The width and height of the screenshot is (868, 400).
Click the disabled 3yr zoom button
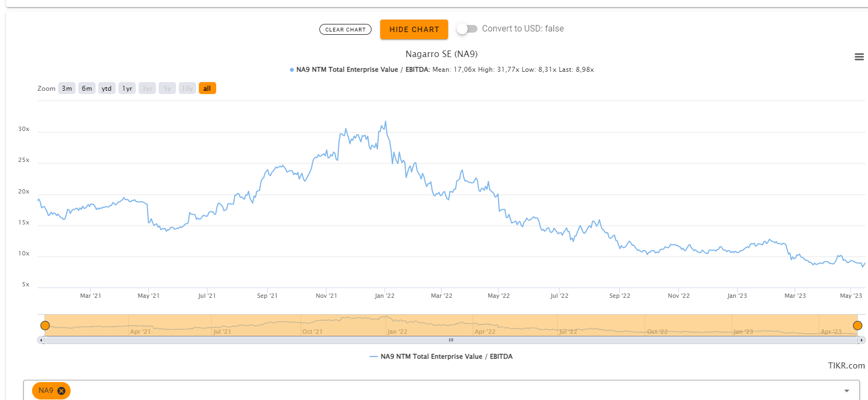coord(147,89)
